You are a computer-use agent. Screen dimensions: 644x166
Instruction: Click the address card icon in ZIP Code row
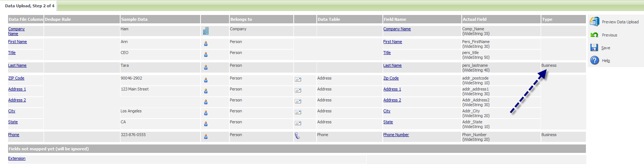(298, 80)
